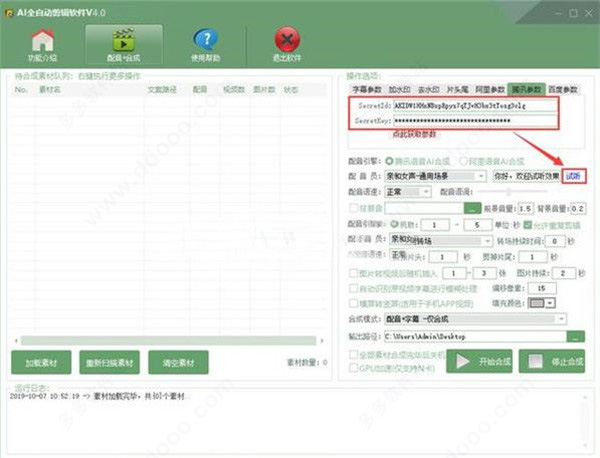Switch to 加水印 tab
The image size is (600, 458).
coord(399,90)
